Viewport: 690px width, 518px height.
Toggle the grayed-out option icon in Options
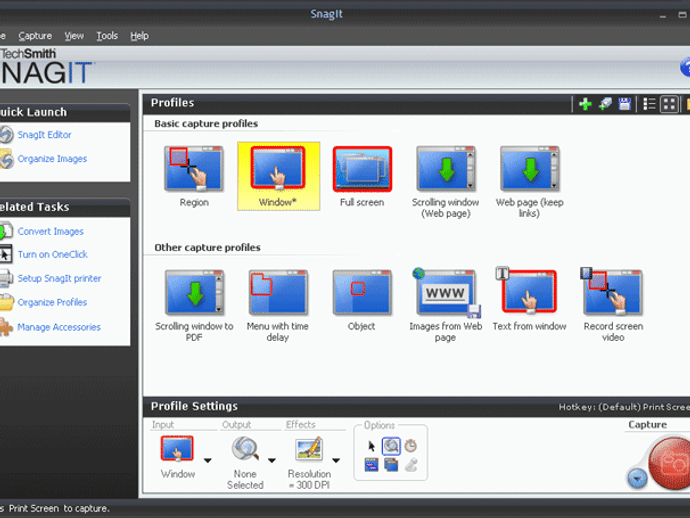(x=411, y=465)
